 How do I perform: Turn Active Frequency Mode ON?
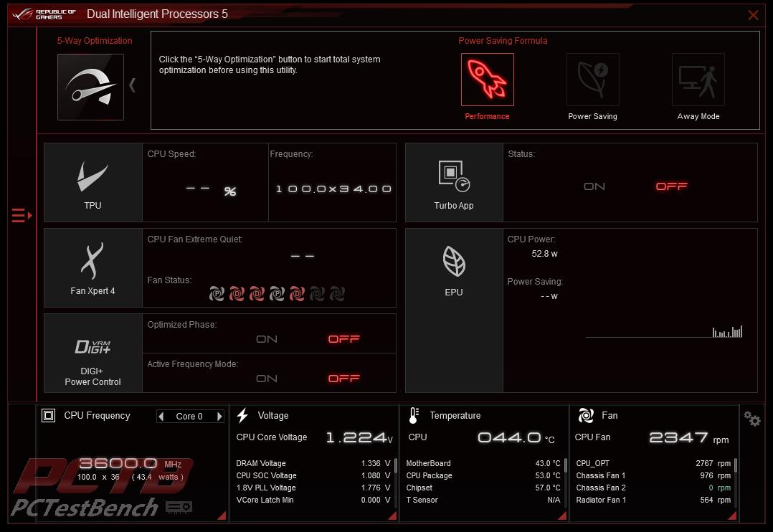267,379
